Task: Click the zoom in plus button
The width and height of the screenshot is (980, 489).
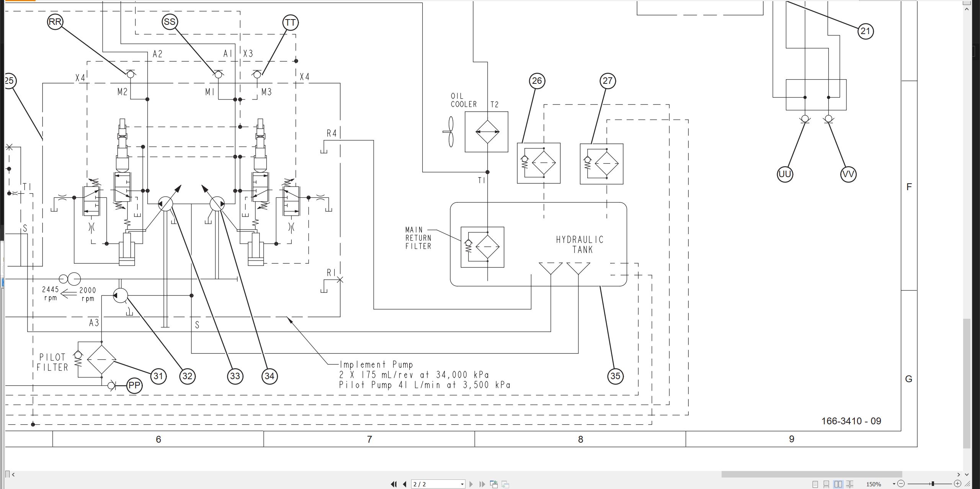Action: (x=957, y=484)
